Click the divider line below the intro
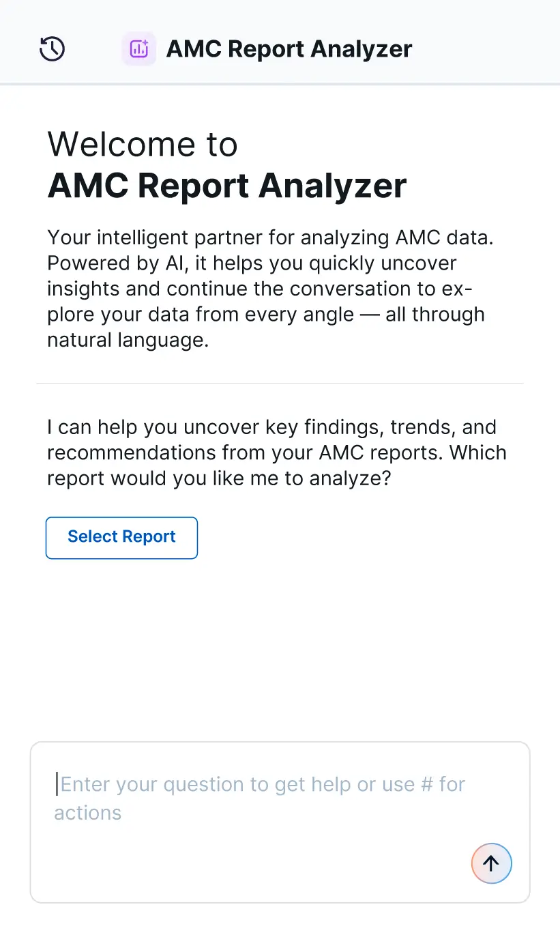 (x=280, y=383)
